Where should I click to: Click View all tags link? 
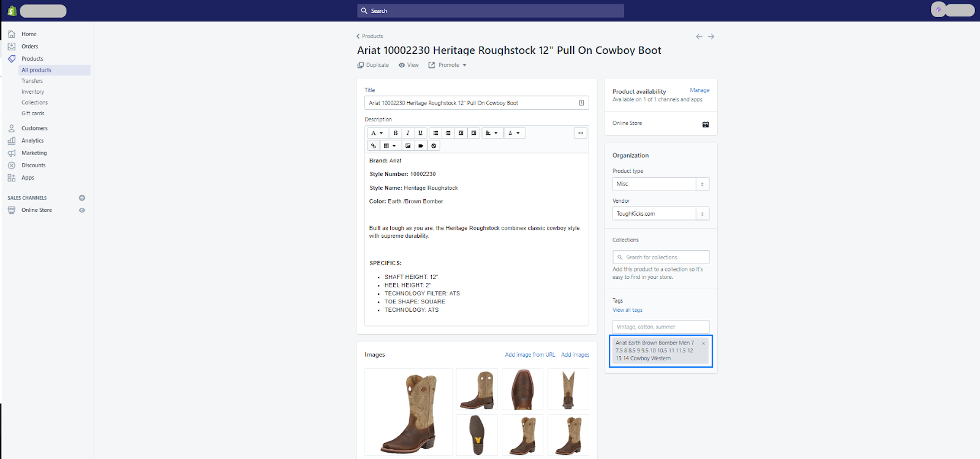pos(627,310)
